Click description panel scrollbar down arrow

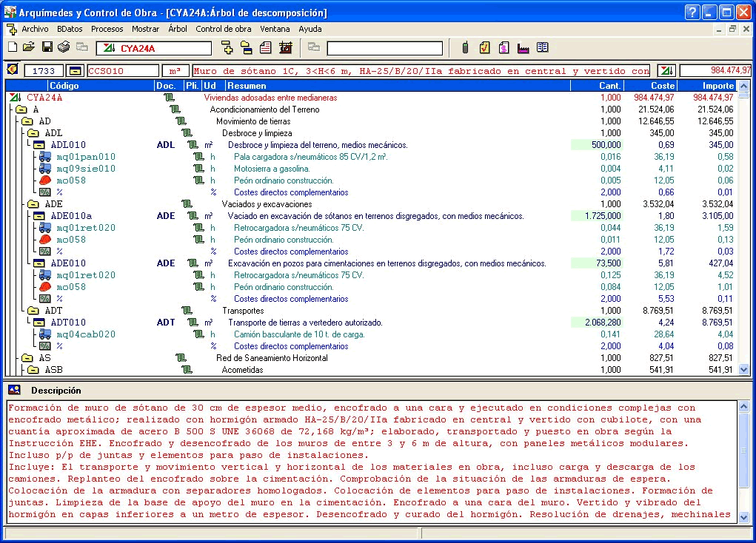coord(744,517)
